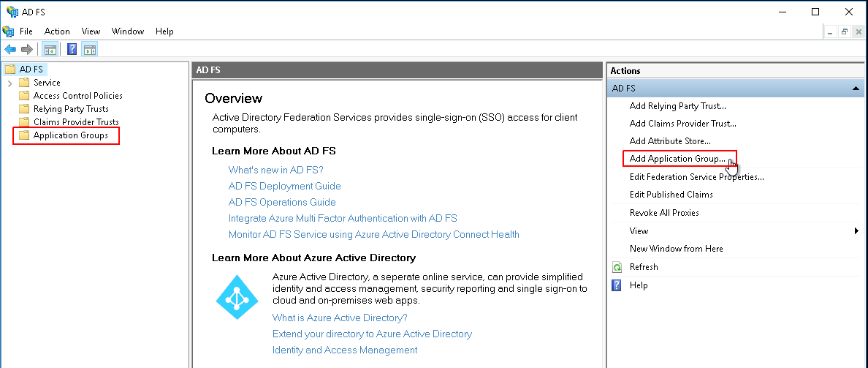Click the green Refresh icon in Actions
The image size is (868, 368).
(617, 267)
